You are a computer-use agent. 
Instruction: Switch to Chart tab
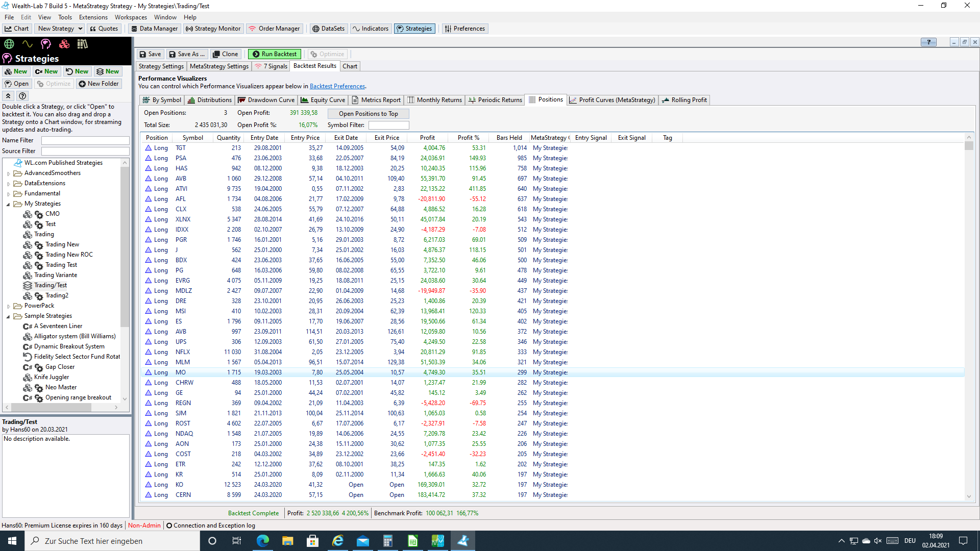click(x=350, y=66)
